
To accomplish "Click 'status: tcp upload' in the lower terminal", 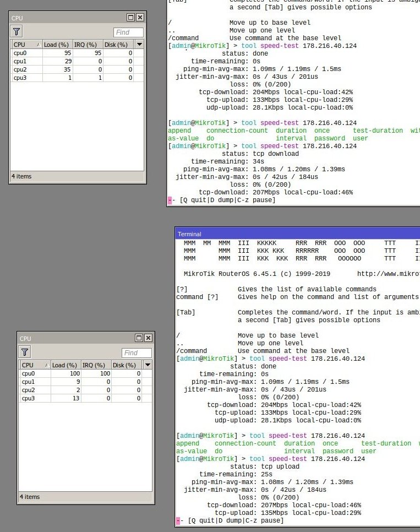I will coord(265,466).
